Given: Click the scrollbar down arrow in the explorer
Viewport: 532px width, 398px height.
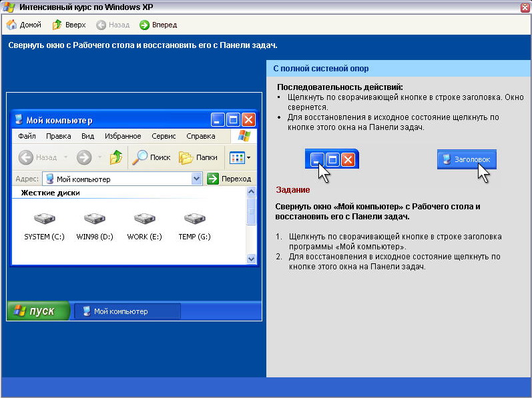Looking at the screenshot, I should [252, 259].
